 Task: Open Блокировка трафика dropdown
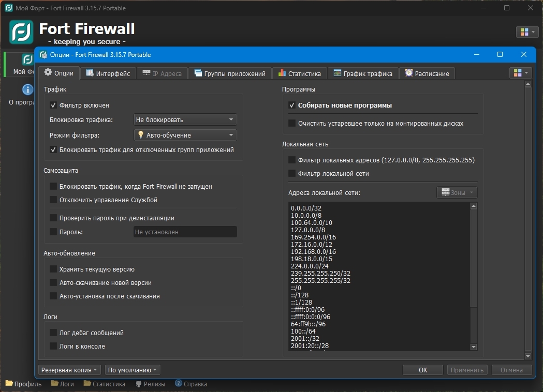(x=185, y=119)
